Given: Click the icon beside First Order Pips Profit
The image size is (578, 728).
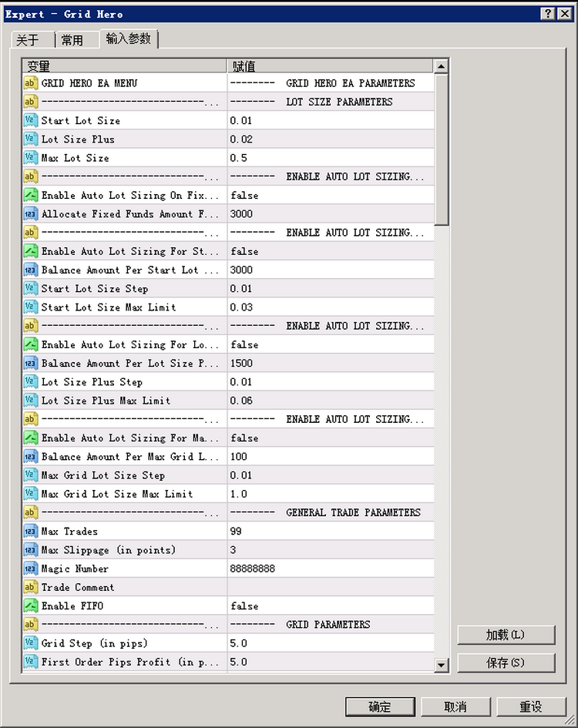Looking at the screenshot, I should (x=30, y=662).
